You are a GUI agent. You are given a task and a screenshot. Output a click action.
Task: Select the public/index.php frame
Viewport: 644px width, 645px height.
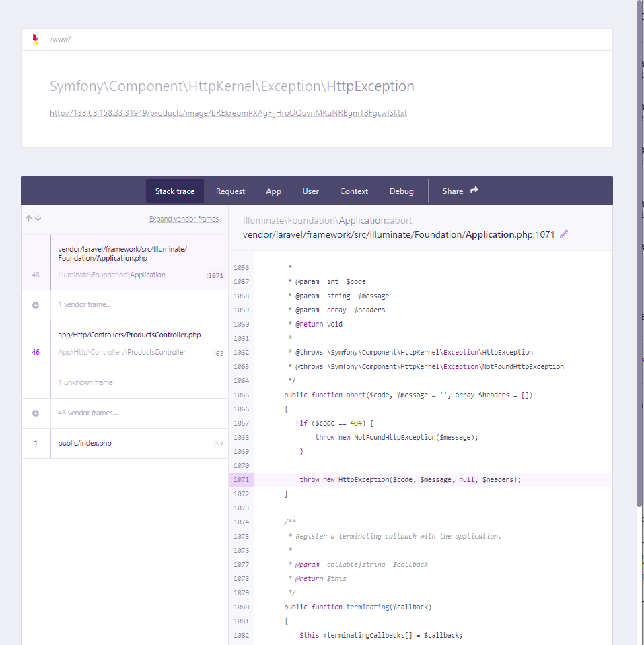pyautogui.click(x=125, y=444)
